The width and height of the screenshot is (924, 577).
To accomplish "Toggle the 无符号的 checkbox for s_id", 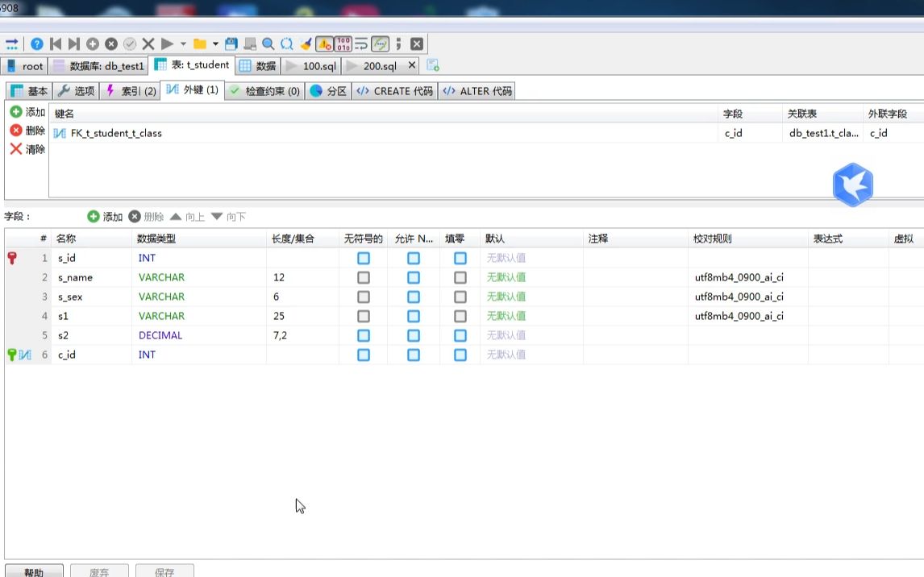I will click(x=363, y=258).
